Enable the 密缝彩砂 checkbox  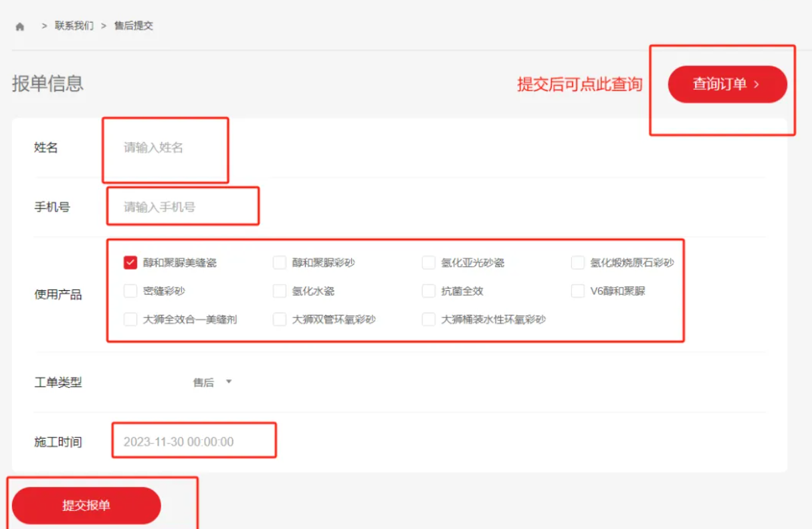tap(130, 291)
